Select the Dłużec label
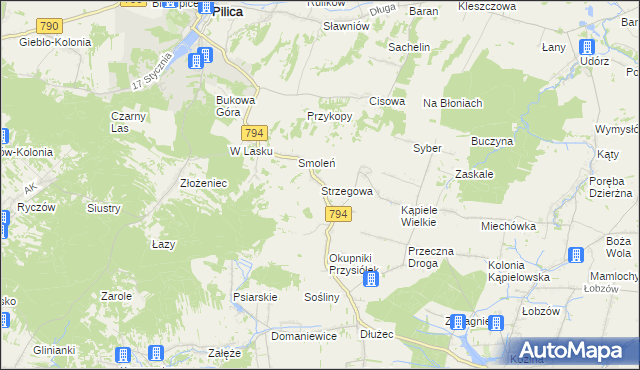This screenshot has width=640, height=370. [x=377, y=335]
